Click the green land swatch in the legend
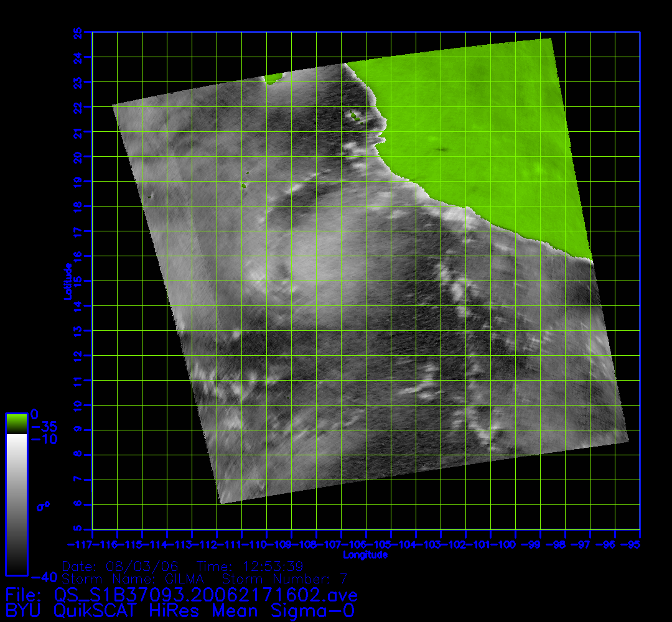The image size is (672, 622). point(16,423)
